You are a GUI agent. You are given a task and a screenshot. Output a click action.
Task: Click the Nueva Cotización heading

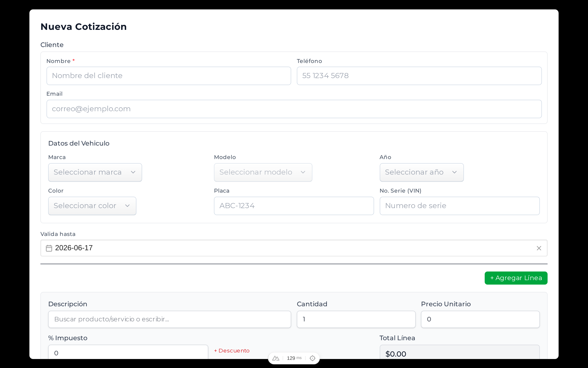tap(84, 27)
